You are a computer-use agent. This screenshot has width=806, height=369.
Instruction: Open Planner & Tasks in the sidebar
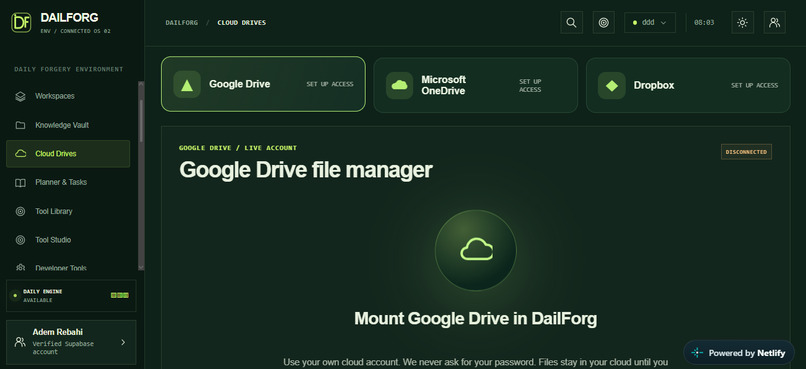click(68, 182)
